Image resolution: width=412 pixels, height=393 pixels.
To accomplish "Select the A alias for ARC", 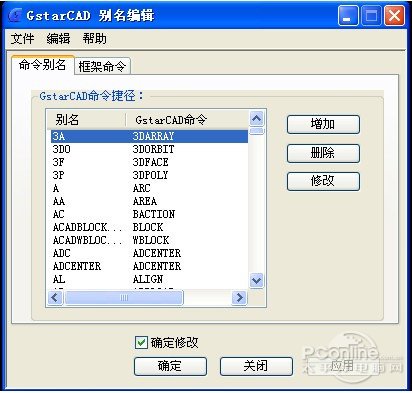I will coord(149,188).
